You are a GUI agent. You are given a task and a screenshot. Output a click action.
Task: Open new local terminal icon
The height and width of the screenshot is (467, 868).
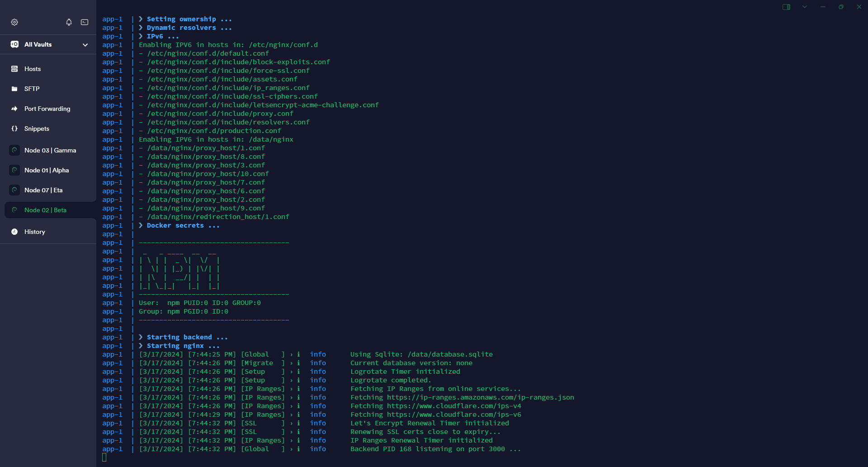click(85, 22)
